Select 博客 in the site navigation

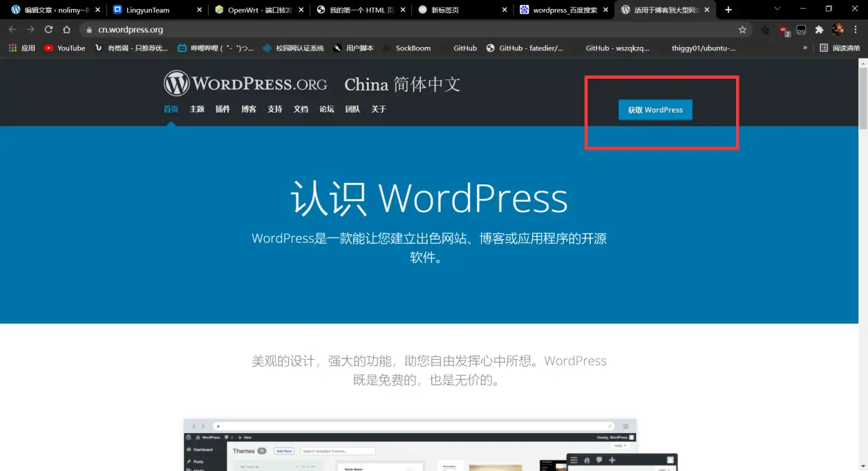click(249, 109)
